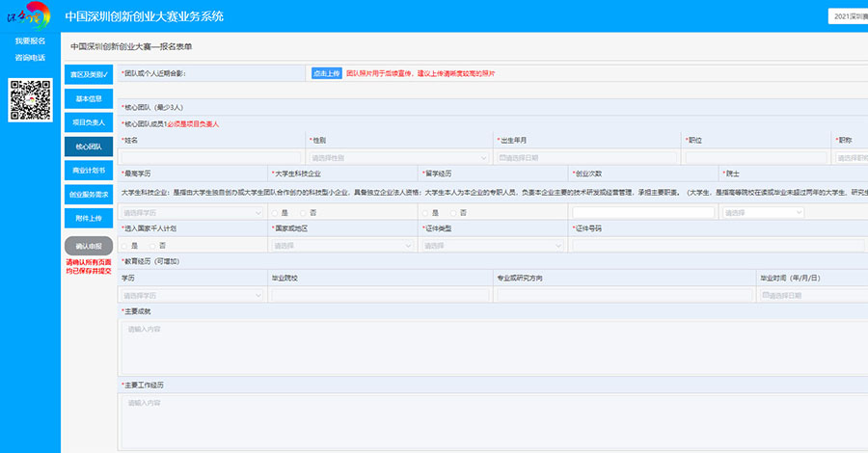
Task: Go to the 项目负责人 section tab
Action: pos(89,122)
